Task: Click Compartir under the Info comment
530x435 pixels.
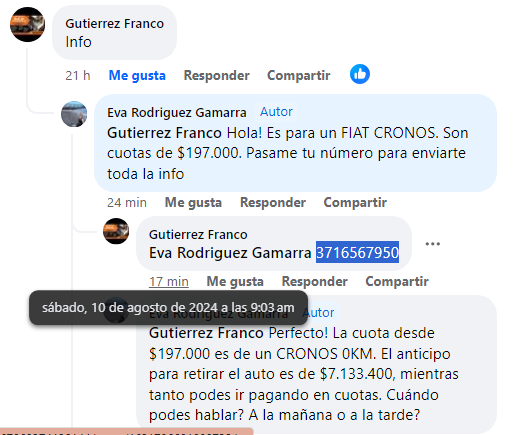Action: pyautogui.click(x=298, y=75)
